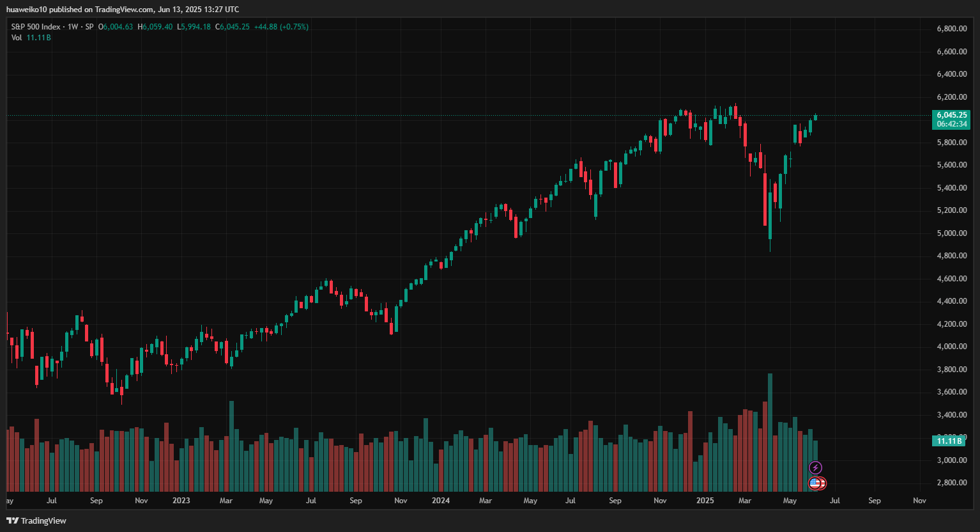Click the open value 6,004.63
This screenshot has width=980, height=532.
[118, 27]
